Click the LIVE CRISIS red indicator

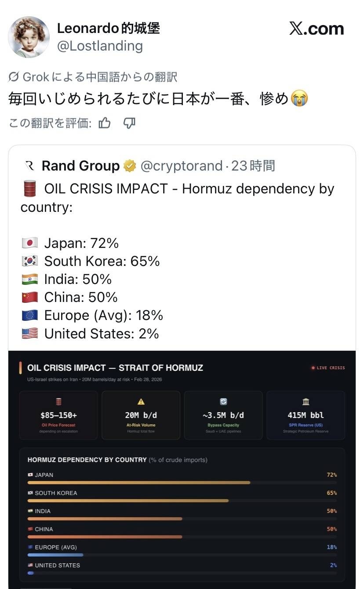tap(328, 368)
